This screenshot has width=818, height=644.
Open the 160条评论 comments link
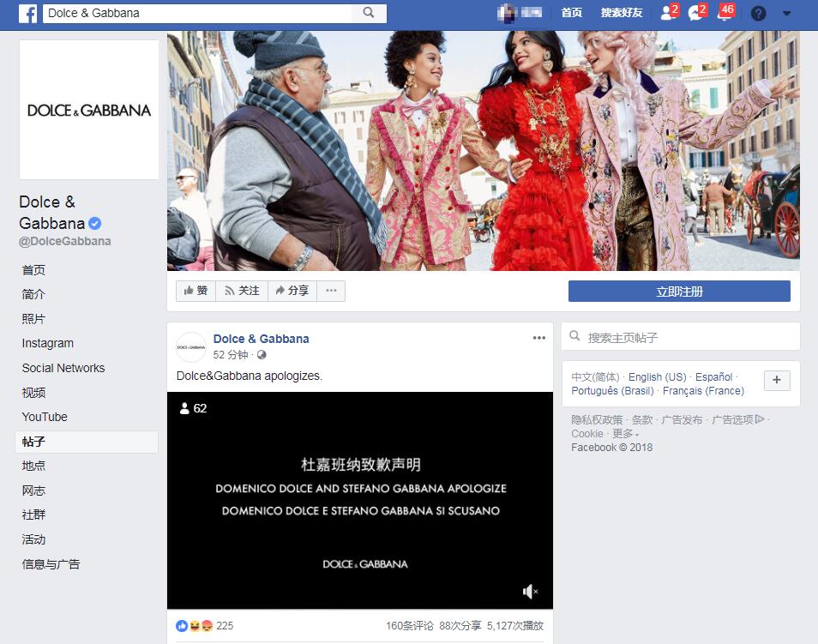click(x=410, y=626)
